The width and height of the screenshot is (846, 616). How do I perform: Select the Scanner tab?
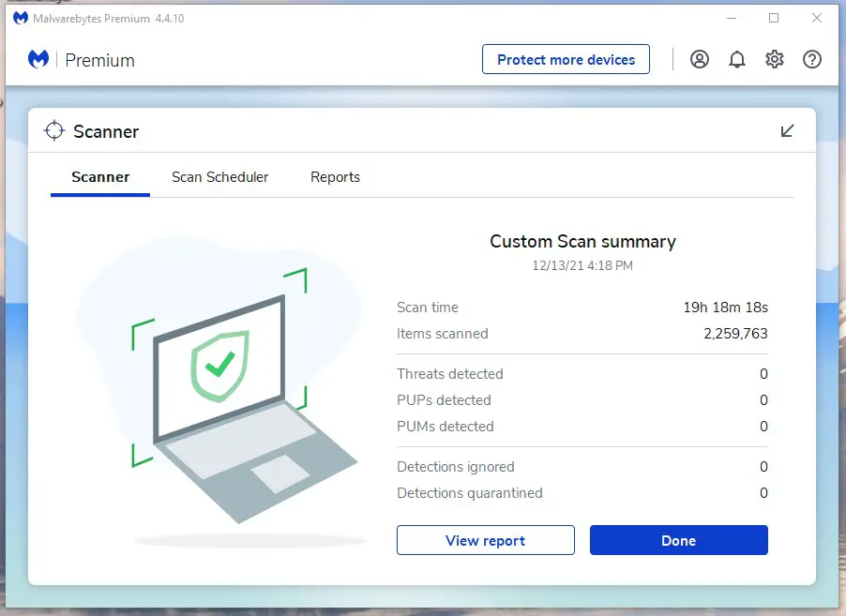pos(100,177)
